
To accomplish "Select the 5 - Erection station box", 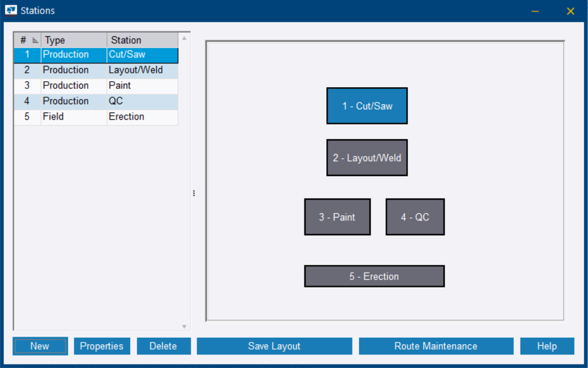I will pyautogui.click(x=374, y=276).
